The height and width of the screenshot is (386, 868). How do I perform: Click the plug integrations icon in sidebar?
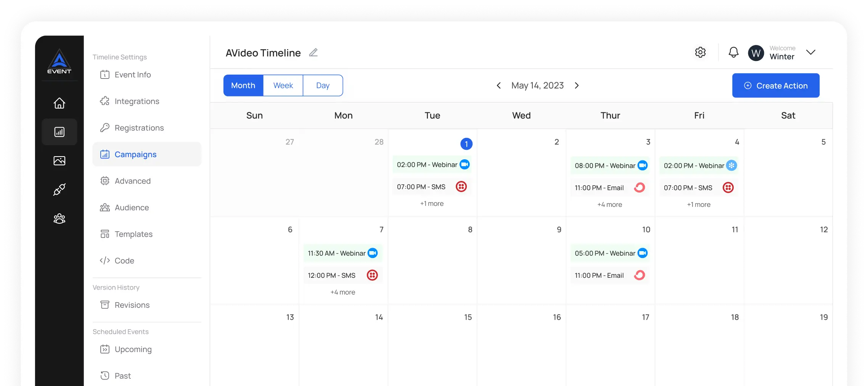[59, 189]
